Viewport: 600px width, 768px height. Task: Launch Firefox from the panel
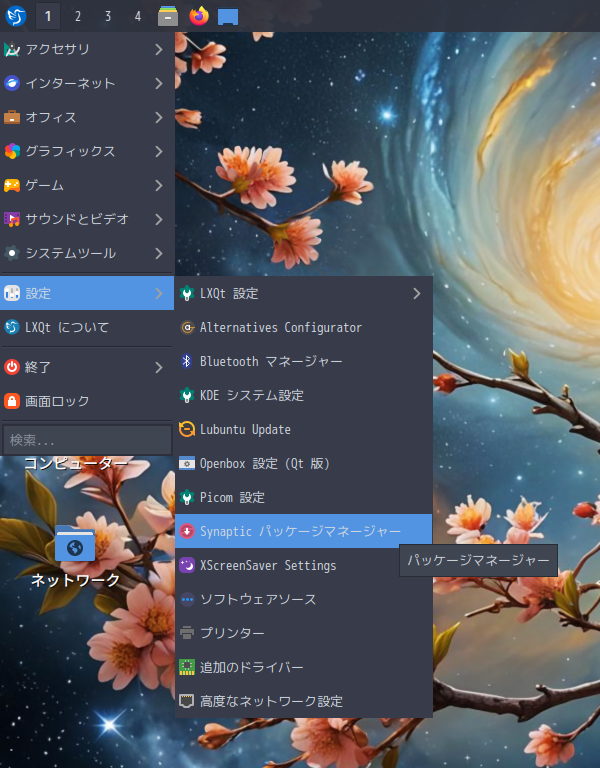coord(199,16)
